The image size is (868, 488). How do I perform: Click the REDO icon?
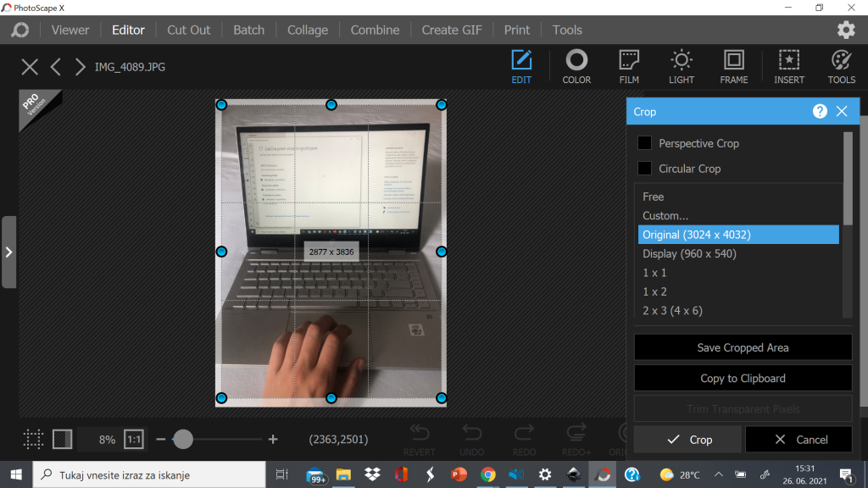tap(524, 441)
